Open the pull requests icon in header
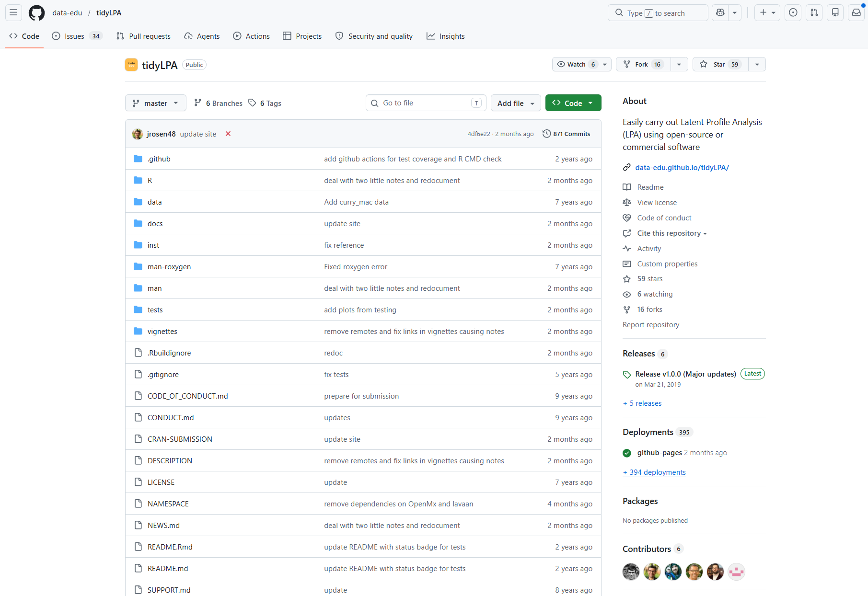The image size is (868, 596). (814, 13)
